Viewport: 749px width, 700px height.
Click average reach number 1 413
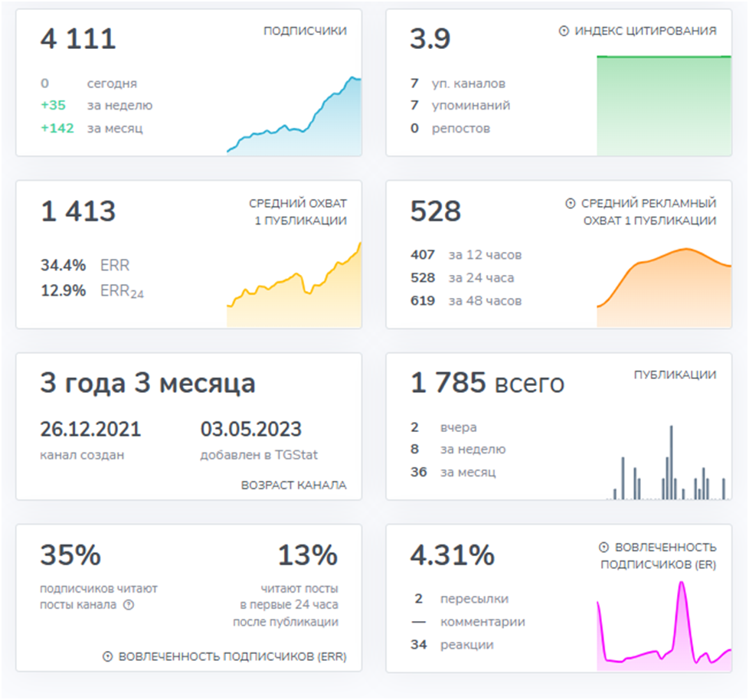[78, 211]
